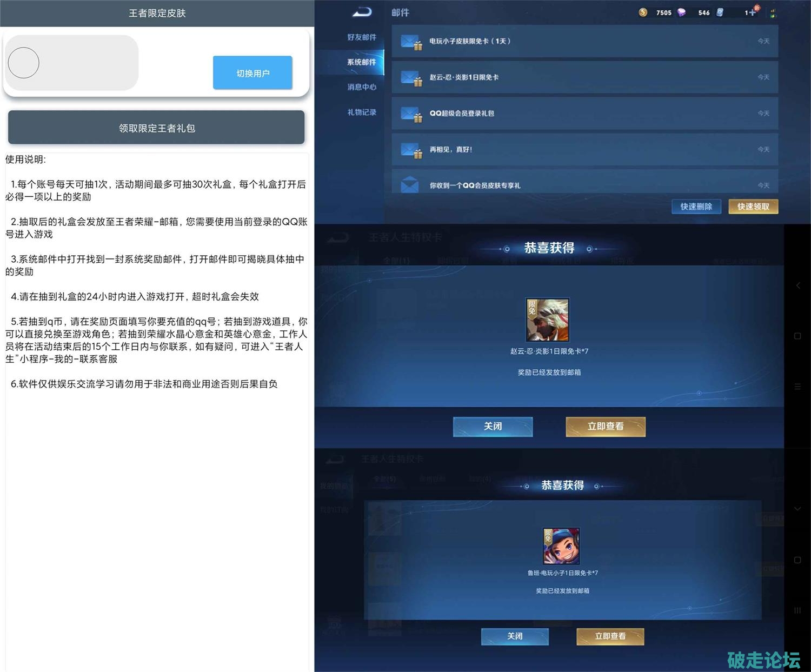Click the 领取限定王者礼包 button
This screenshot has width=811, height=672.
pyautogui.click(x=156, y=128)
